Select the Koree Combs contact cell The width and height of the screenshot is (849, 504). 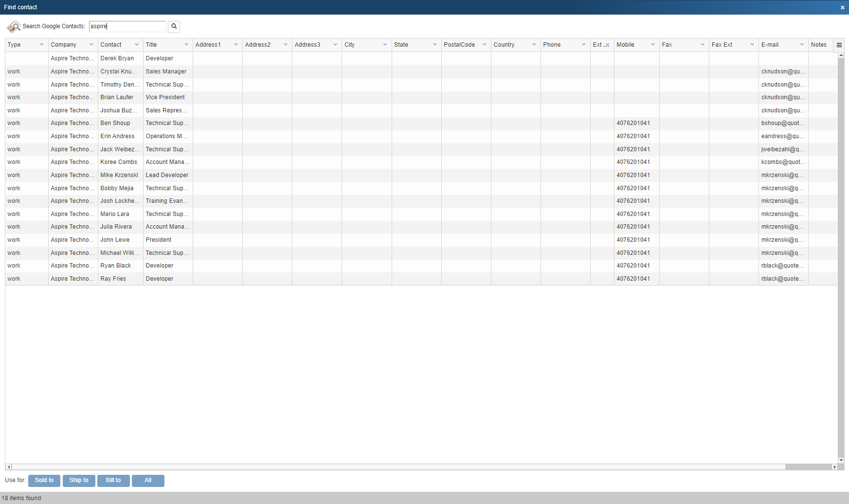coord(120,162)
